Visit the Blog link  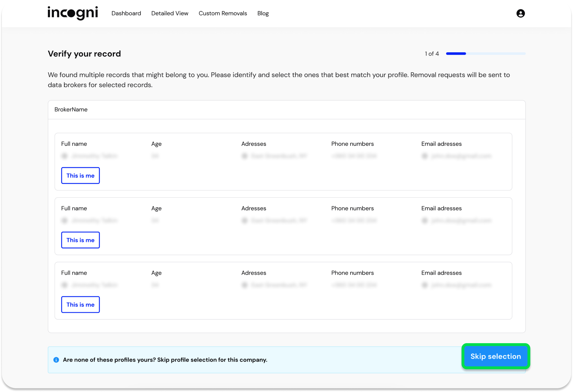point(263,13)
